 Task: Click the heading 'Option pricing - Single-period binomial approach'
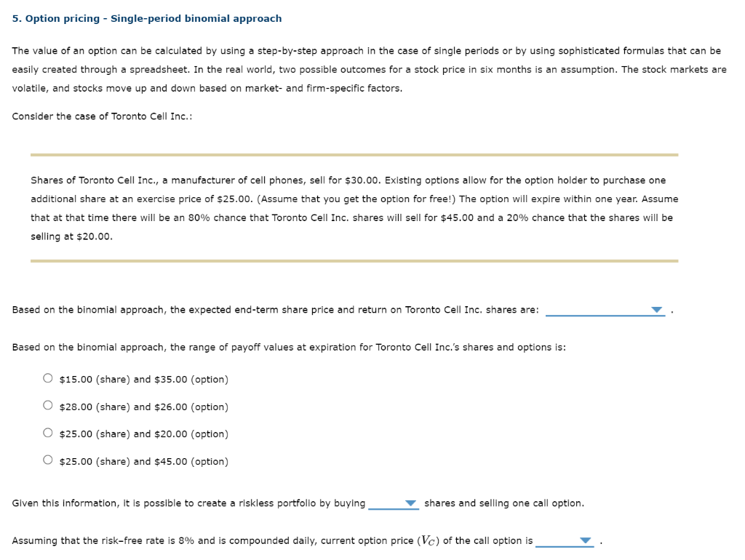(147, 18)
